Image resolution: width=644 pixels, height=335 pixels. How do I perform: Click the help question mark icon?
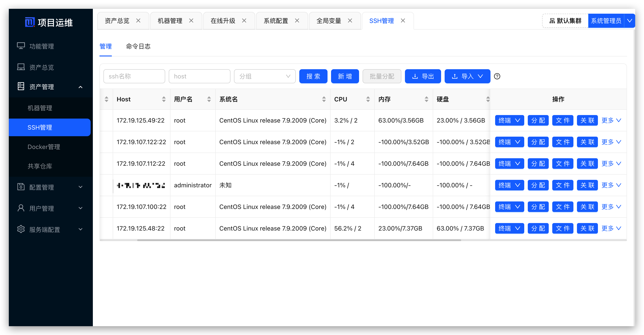497,76
